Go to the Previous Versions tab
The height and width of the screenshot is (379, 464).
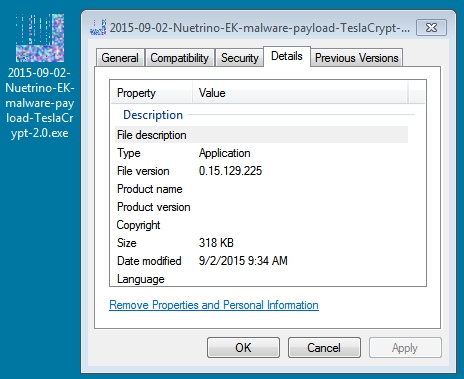click(357, 58)
